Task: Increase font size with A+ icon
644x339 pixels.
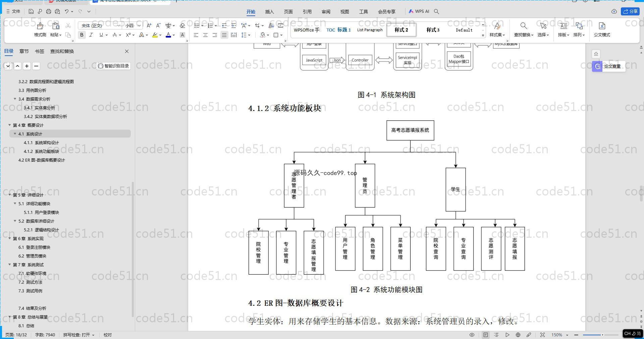Action: [x=149, y=25]
